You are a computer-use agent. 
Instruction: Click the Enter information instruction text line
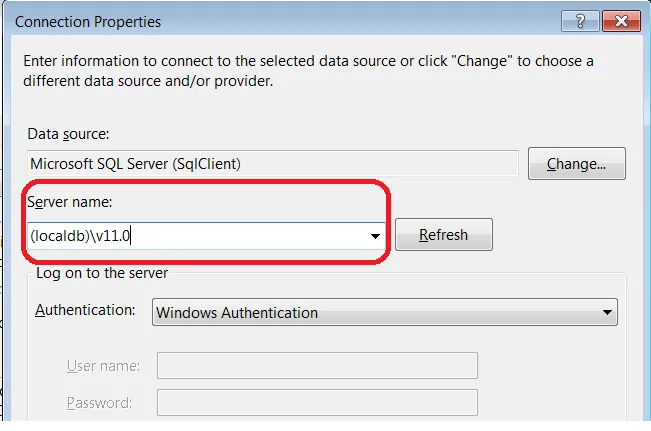pos(308,61)
